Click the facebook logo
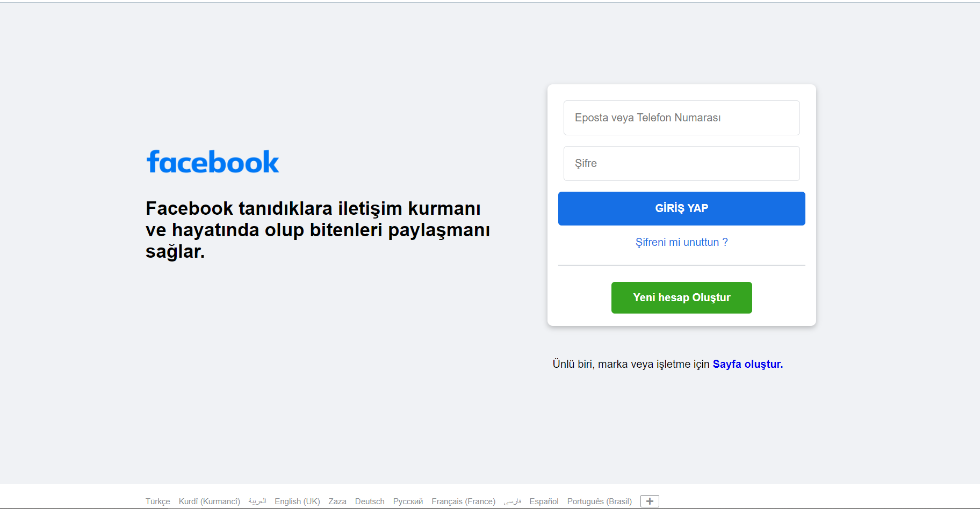Viewport: 980px width, 509px height. click(x=213, y=162)
